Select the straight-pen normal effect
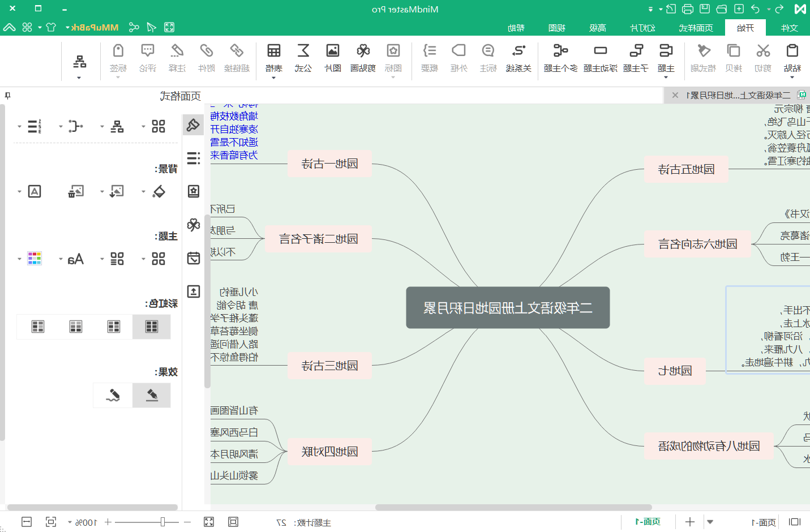This screenshot has height=532, width=810. click(152, 395)
